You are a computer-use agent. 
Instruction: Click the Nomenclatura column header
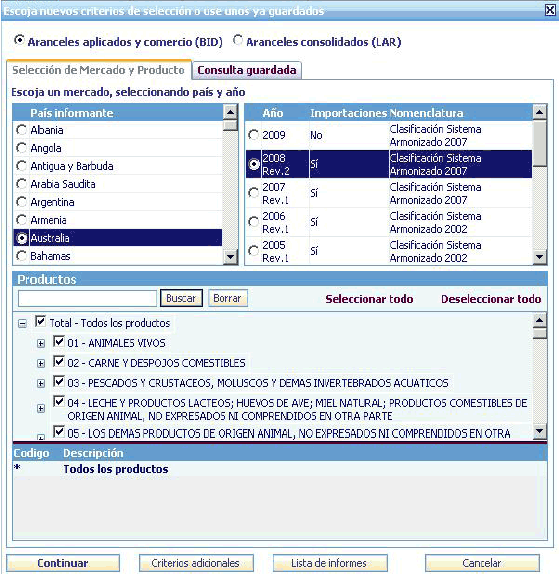(x=426, y=113)
